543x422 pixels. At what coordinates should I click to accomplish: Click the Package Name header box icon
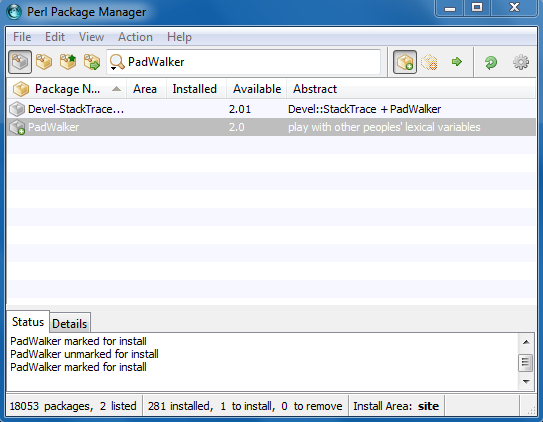click(21, 89)
